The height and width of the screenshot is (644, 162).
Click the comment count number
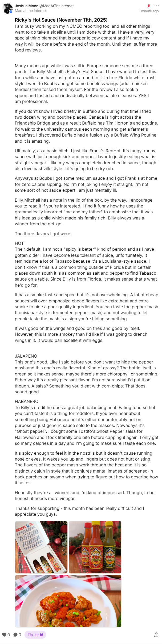coord(20,635)
